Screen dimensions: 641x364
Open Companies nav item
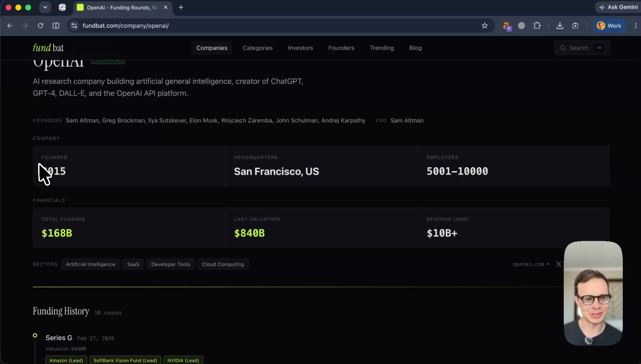coord(212,48)
